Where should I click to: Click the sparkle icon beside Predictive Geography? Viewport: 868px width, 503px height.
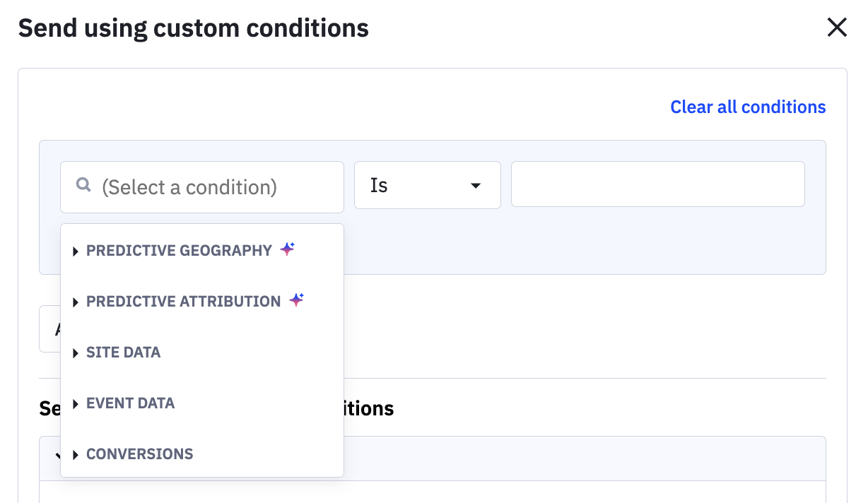click(287, 249)
